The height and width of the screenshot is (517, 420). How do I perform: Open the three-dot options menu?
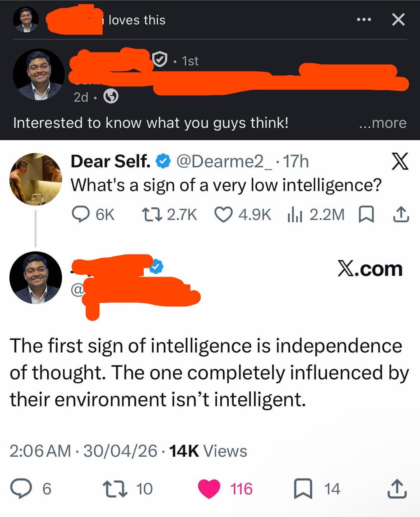[x=364, y=19]
